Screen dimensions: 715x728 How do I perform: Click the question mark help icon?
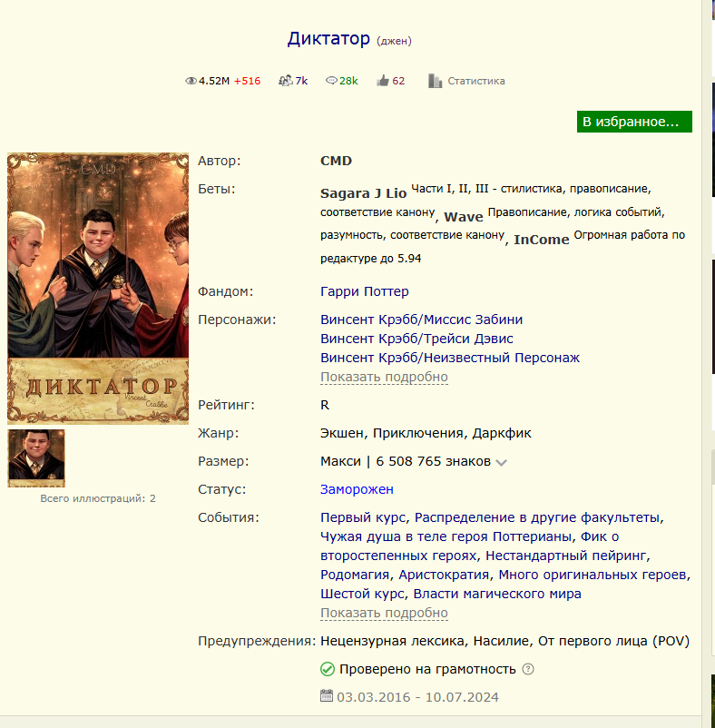pyautogui.click(x=528, y=669)
